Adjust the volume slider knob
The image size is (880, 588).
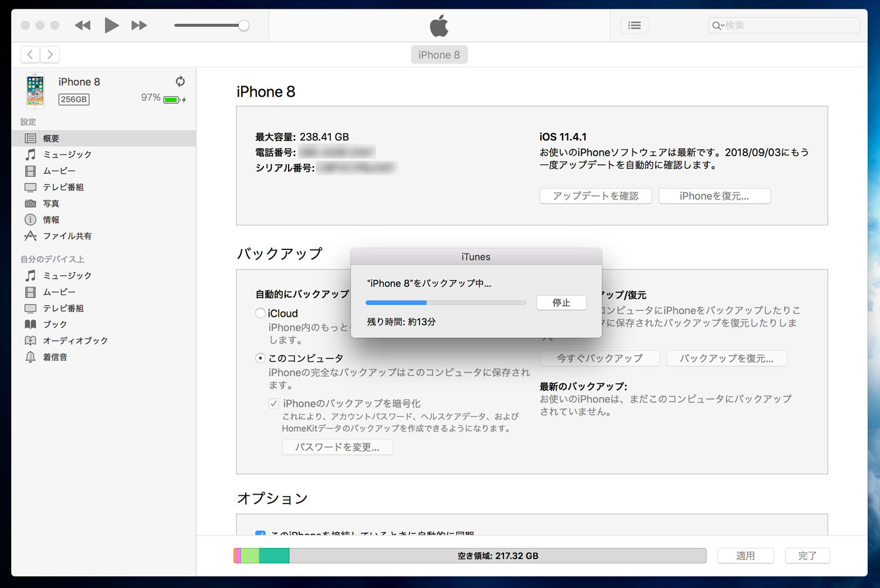(243, 25)
